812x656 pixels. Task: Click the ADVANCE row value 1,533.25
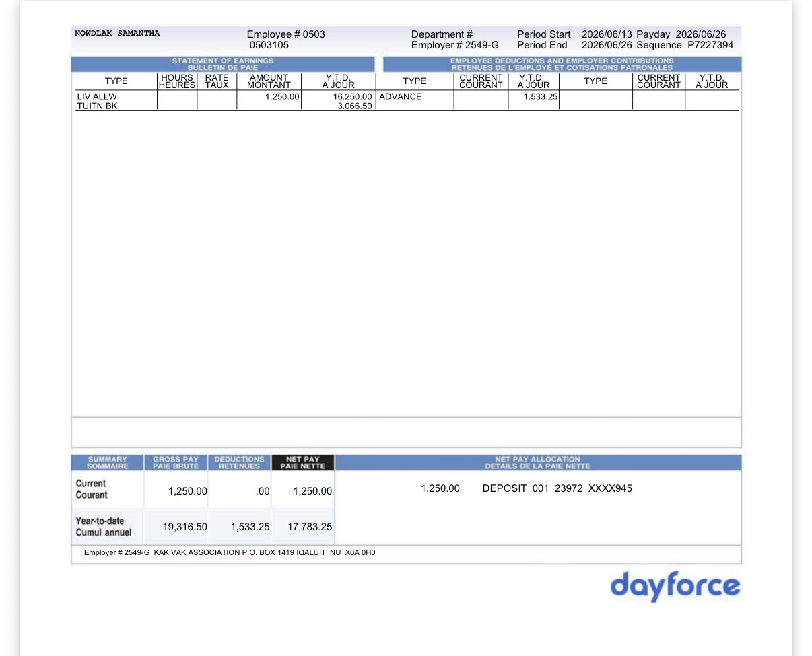coord(541,97)
